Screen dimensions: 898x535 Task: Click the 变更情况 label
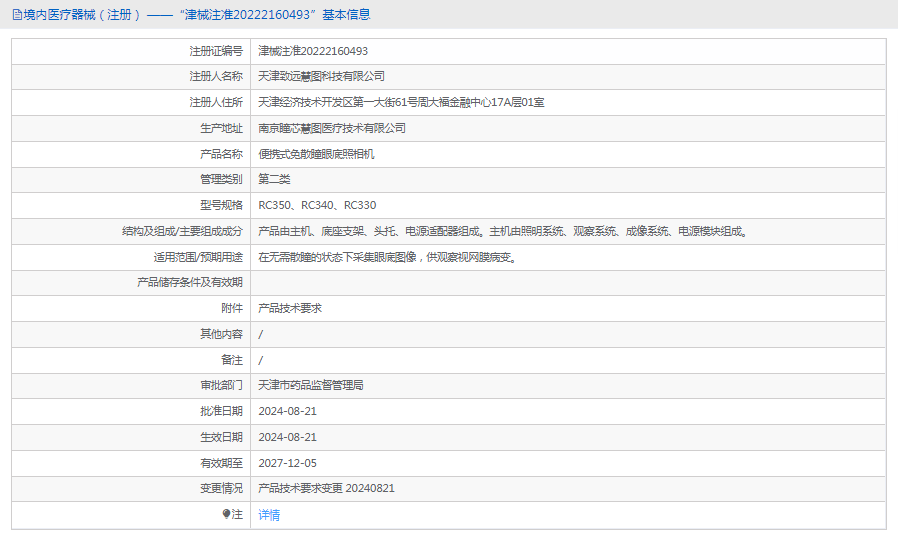coord(221,488)
